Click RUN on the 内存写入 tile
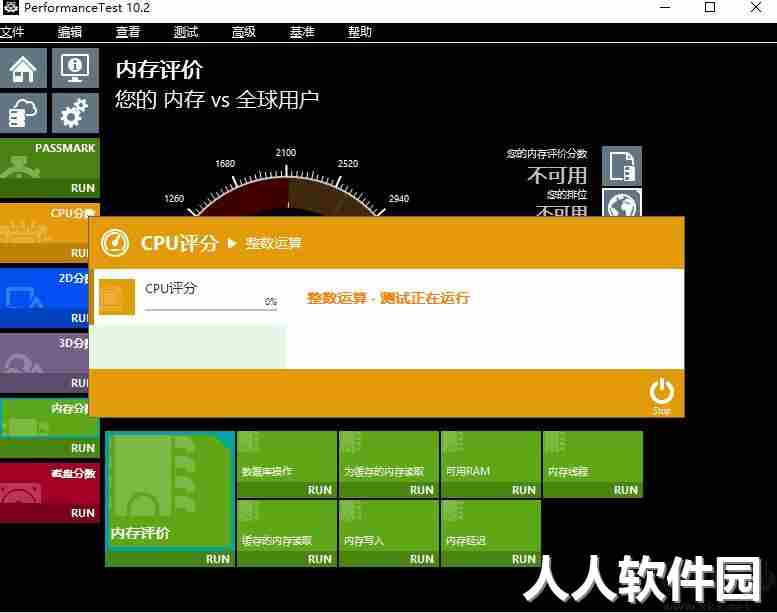The width and height of the screenshot is (777, 613). 422,559
